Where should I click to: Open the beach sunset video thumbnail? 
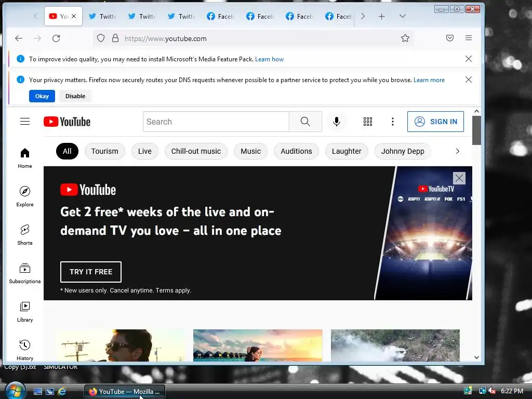(258, 345)
